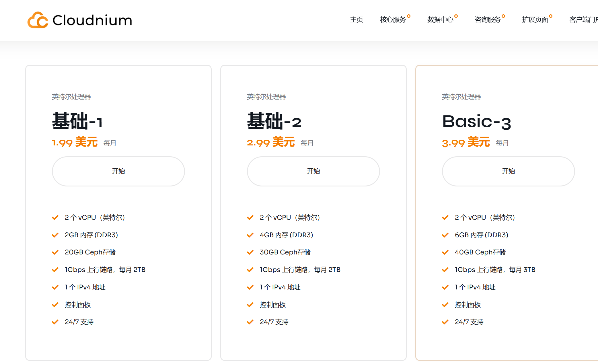
Task: Open the 扩展页面 dropdown menu
Action: pos(535,20)
